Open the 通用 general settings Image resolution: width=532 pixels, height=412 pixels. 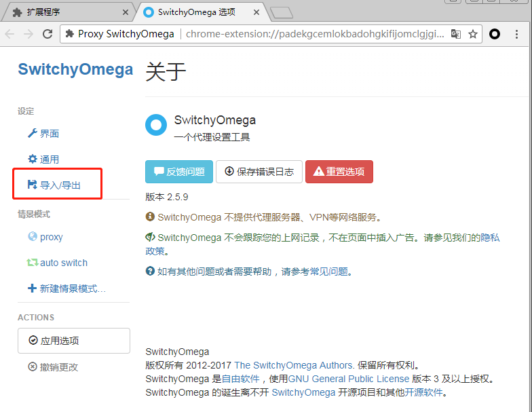tap(43, 159)
